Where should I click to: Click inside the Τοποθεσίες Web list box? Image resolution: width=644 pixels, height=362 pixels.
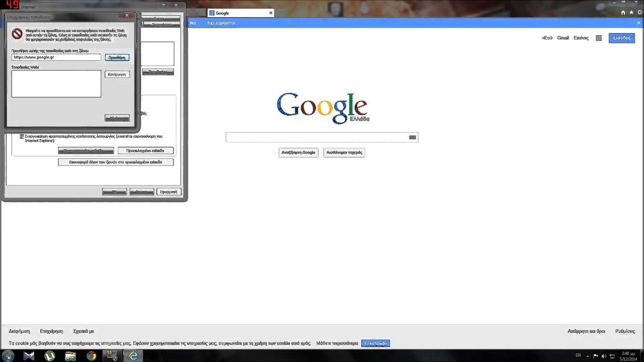[56, 83]
